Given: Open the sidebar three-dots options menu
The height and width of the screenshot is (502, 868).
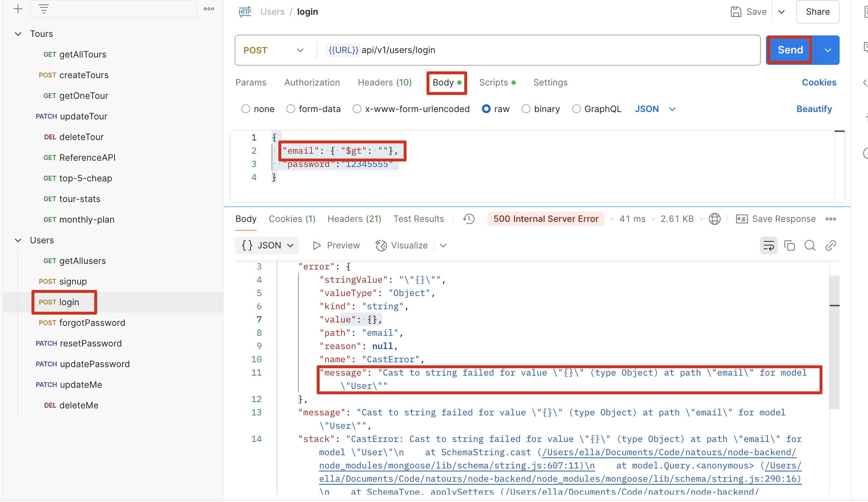Looking at the screenshot, I should (x=209, y=9).
